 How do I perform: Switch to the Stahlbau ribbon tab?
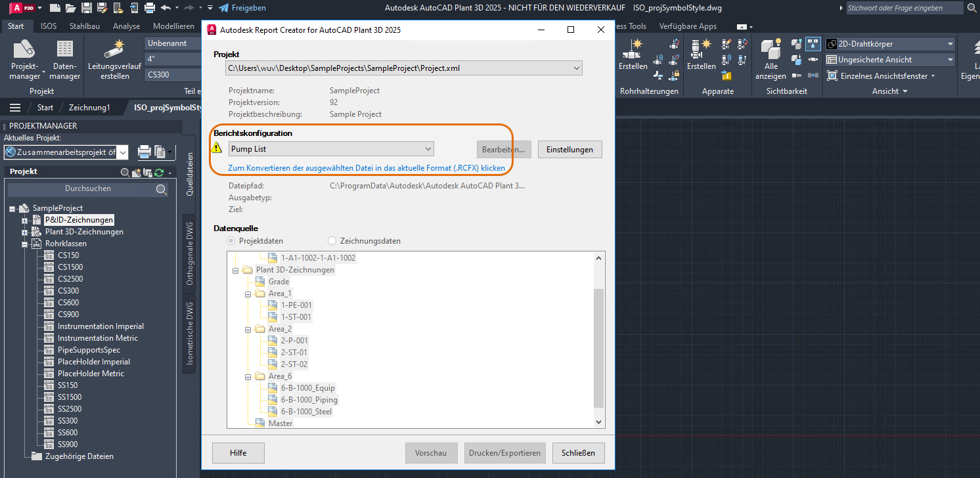point(85,26)
